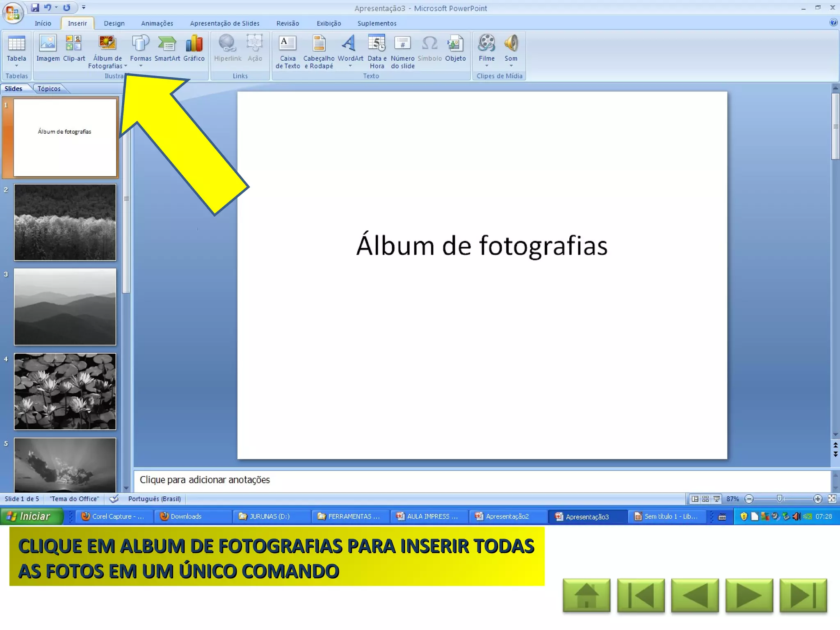Click Álbum de Fotografias
The image size is (840, 630).
tap(107, 51)
